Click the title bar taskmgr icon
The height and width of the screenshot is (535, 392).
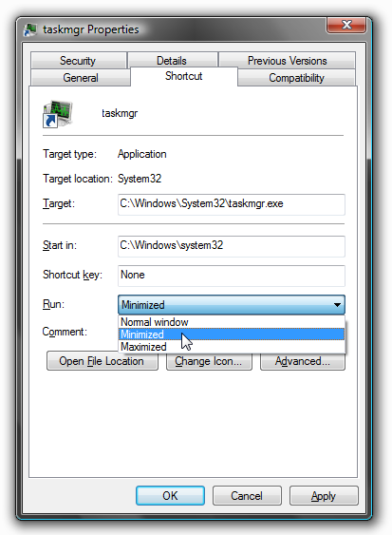(30, 29)
